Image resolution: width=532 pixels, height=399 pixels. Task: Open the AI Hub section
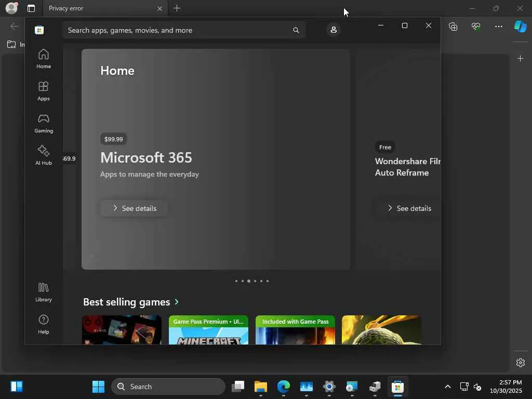pos(44,155)
